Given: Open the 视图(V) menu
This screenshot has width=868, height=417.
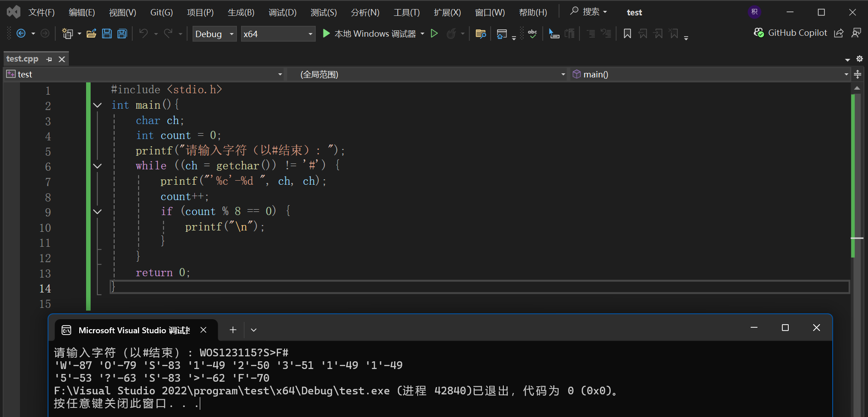Looking at the screenshot, I should [123, 13].
